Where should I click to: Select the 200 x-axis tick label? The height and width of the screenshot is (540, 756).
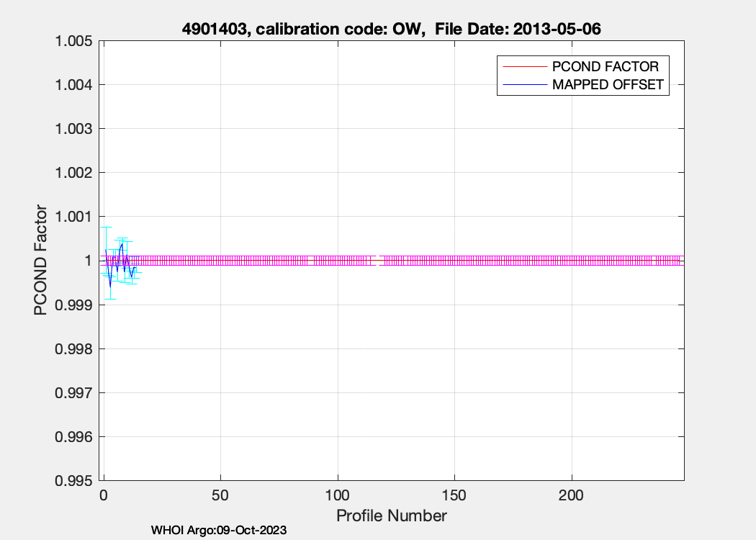571,496
